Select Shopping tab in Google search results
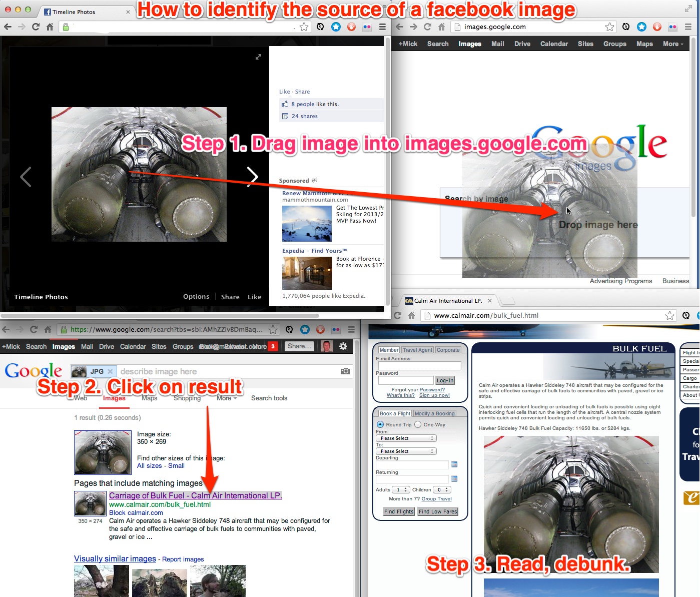The width and height of the screenshot is (700, 597). pos(187,398)
